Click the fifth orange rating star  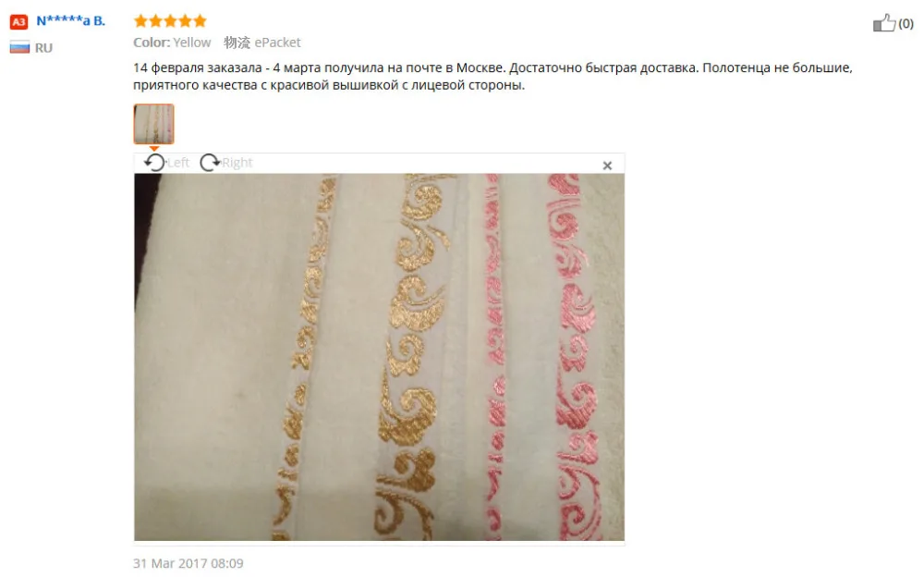tap(201, 21)
